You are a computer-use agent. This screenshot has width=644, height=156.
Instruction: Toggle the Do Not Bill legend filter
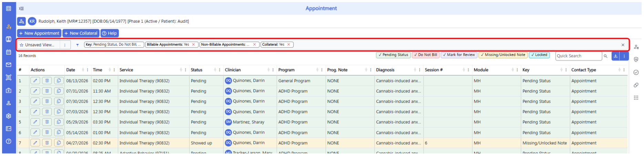click(x=426, y=55)
